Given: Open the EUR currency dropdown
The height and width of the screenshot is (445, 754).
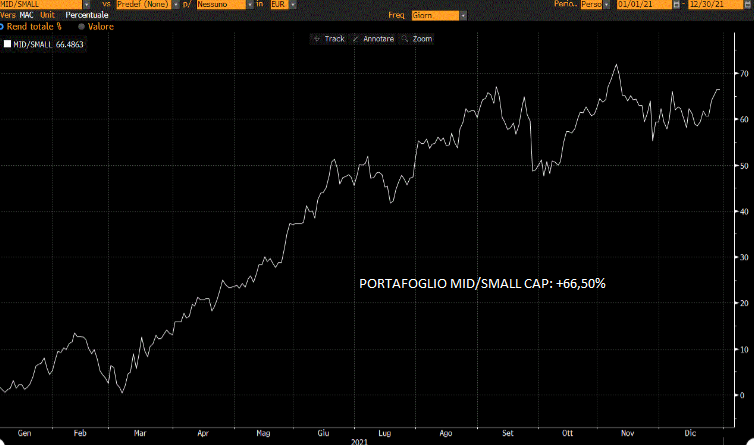Looking at the screenshot, I should tap(290, 4).
